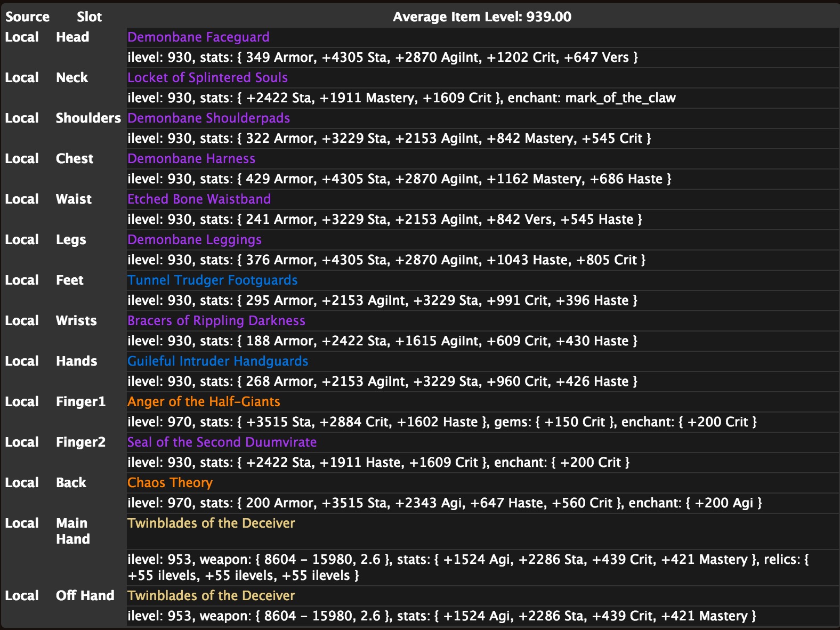The image size is (840, 630).
Task: Select the Neck slot label
Action: (72, 78)
